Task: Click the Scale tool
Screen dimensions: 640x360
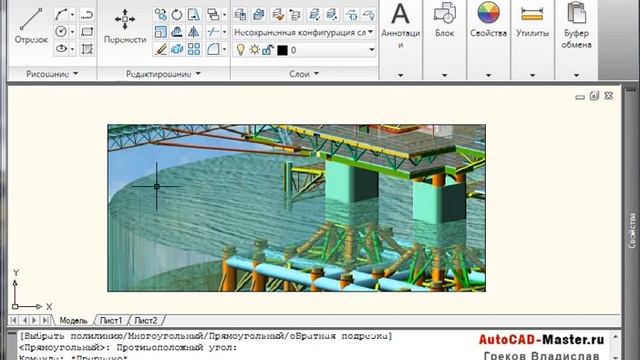Action: pos(160,32)
